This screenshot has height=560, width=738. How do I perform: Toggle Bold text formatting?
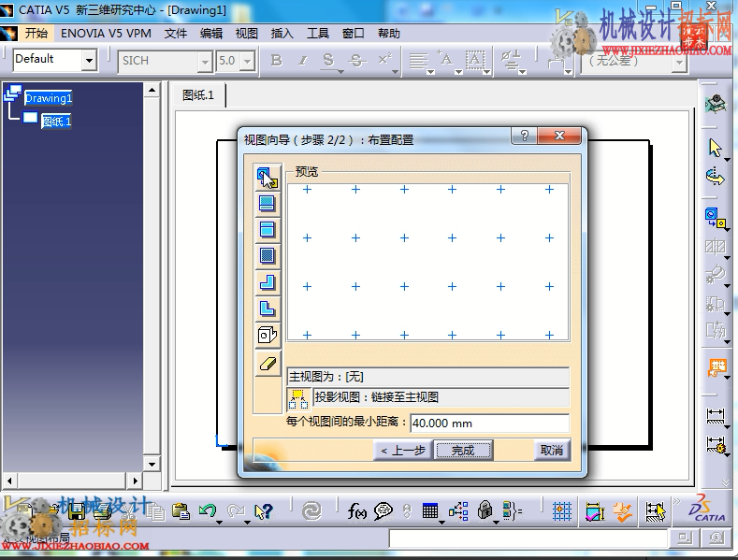tap(277, 60)
